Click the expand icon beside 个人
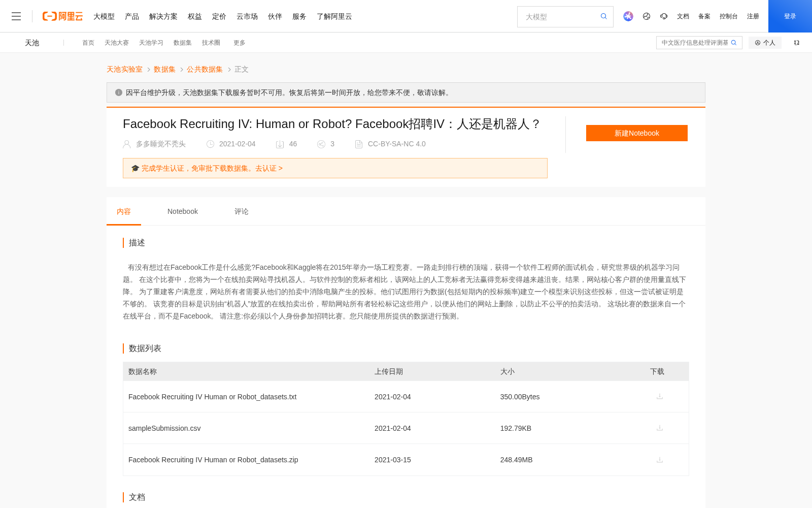812x508 pixels. pos(797,43)
